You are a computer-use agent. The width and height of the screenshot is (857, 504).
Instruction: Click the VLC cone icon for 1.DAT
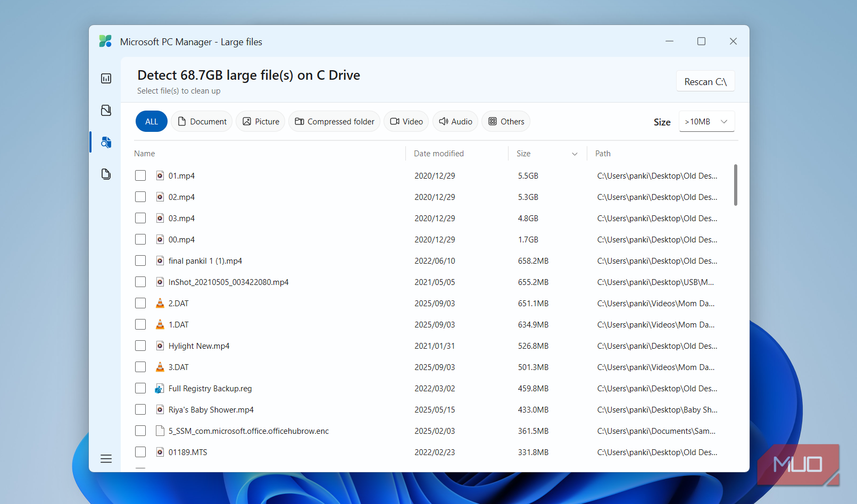point(160,324)
